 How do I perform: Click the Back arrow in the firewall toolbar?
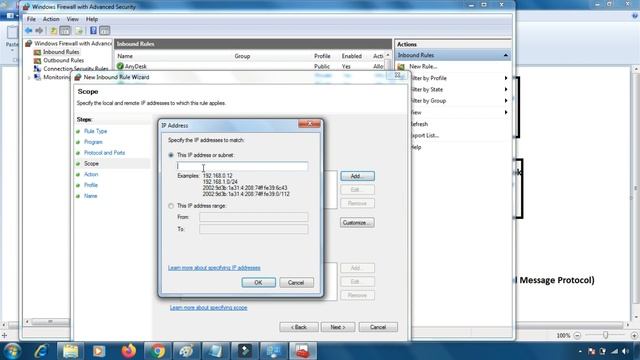coord(29,31)
